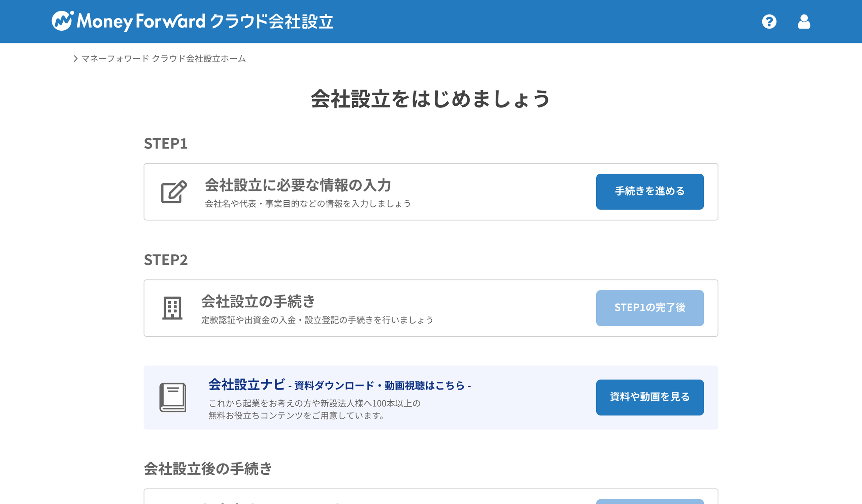The height and width of the screenshot is (504, 862).
Task: Click the 手続きを進める button
Action: [650, 192]
